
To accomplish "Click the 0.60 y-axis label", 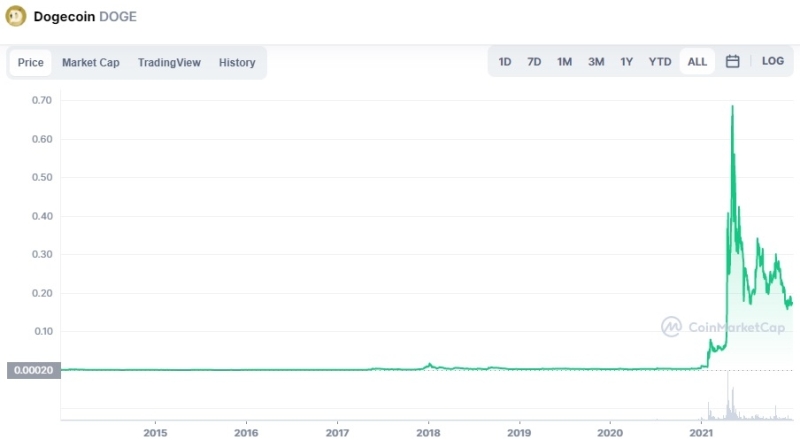I will point(42,139).
